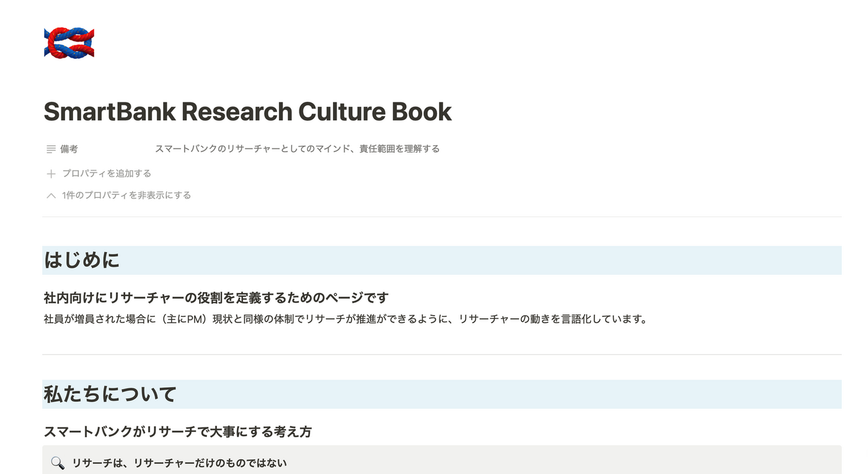
Task: Click the paragraph starting 社員が増員された場合に
Action: 345,320
